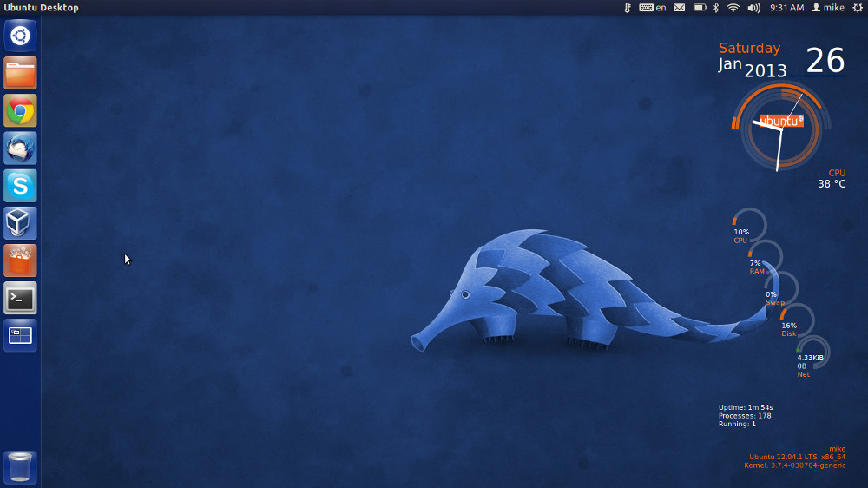Screen dimensions: 868x488
Task: Open the Files manager from launcher
Action: pos(20,73)
